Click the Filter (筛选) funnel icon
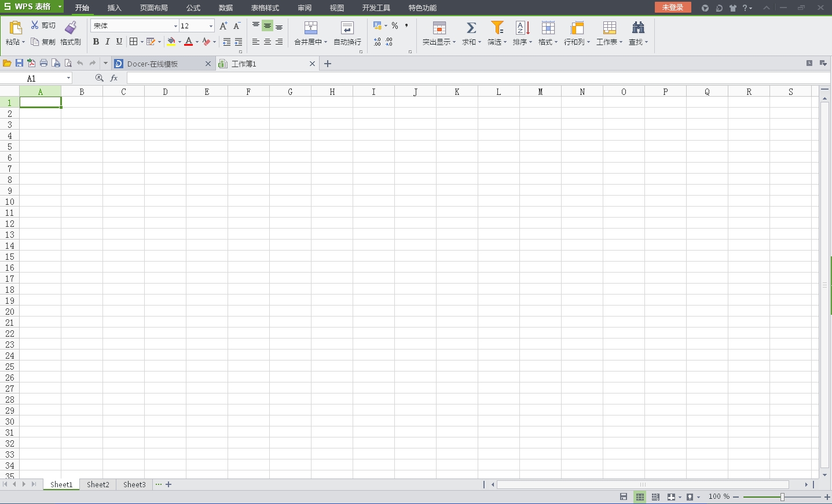Screen dimensions: 832x504 click(x=497, y=28)
